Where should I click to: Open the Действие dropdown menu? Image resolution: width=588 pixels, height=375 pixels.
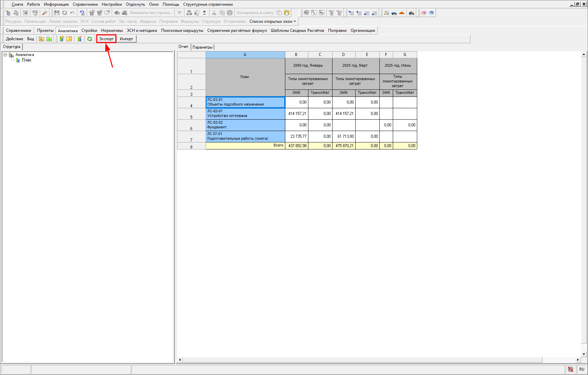pos(14,39)
